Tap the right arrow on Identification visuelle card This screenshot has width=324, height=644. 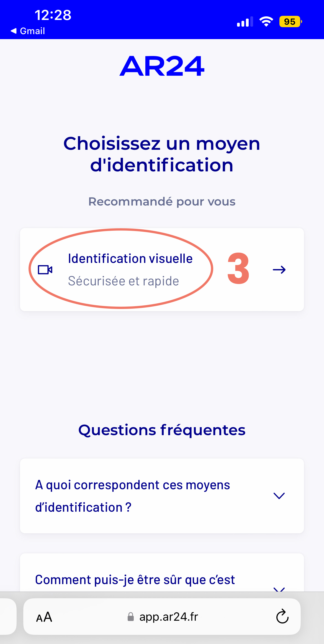[279, 270]
